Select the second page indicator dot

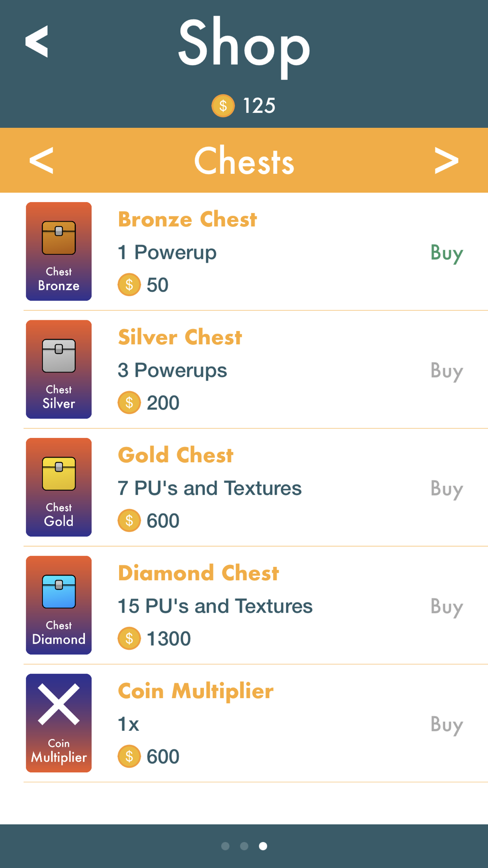click(244, 846)
